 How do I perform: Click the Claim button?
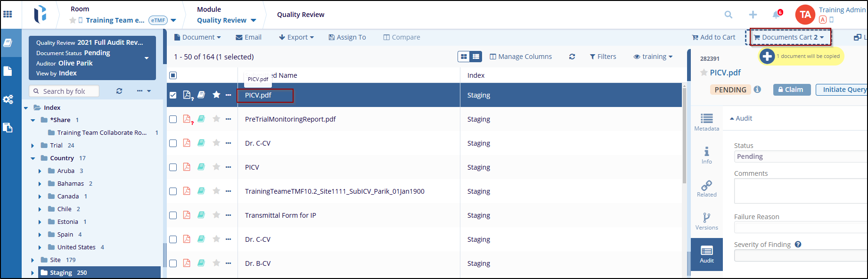point(792,90)
